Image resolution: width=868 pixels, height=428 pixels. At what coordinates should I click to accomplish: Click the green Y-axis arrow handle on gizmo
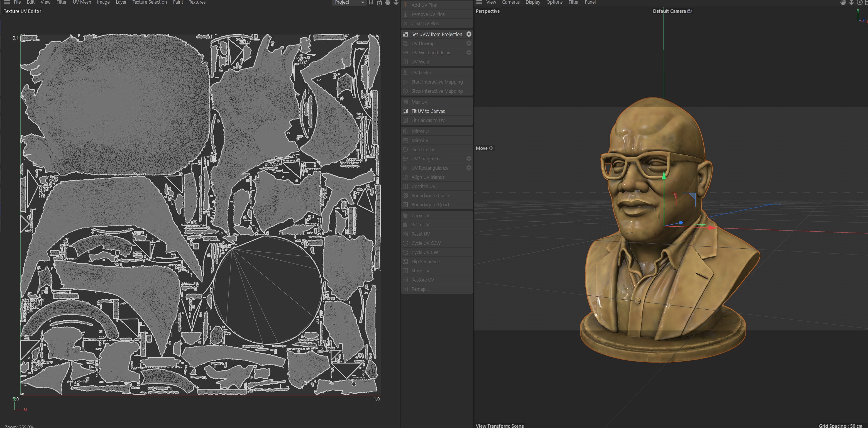click(664, 176)
